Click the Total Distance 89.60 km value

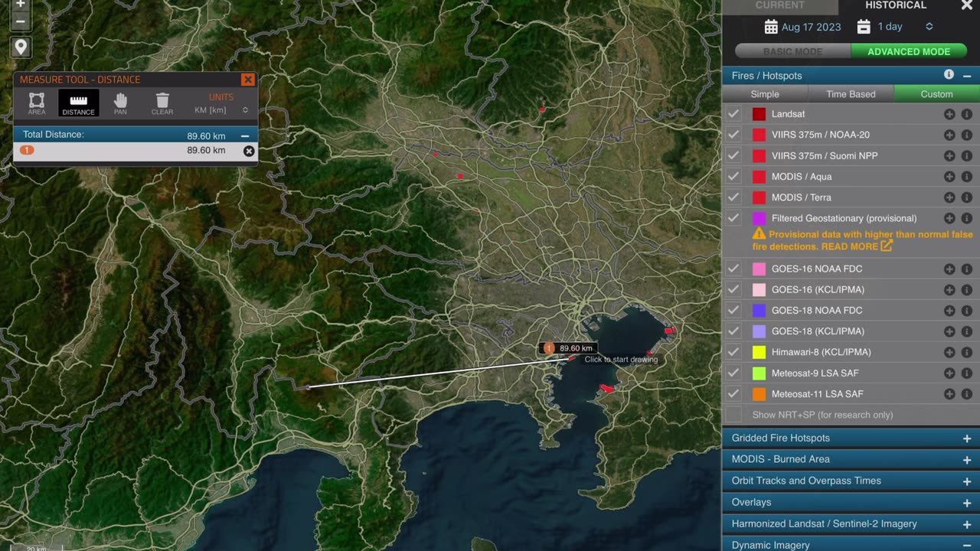coord(206,136)
